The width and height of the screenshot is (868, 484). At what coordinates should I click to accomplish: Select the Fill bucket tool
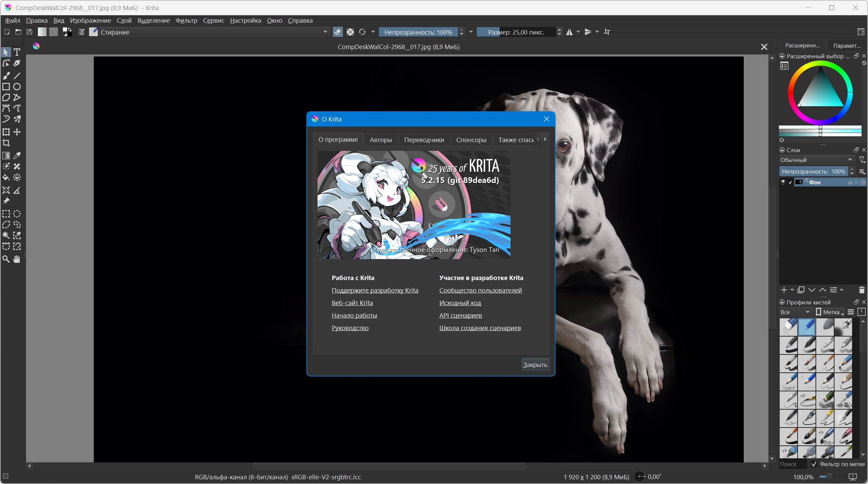tap(6, 177)
